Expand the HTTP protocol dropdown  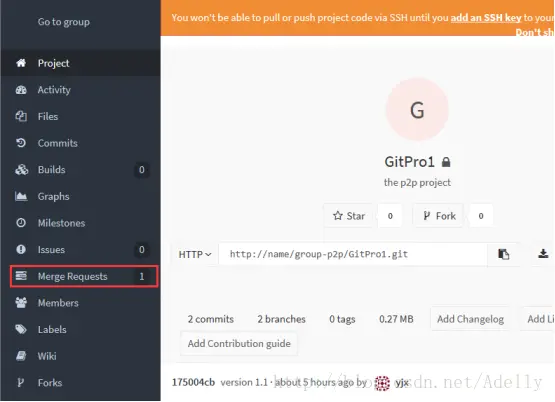point(195,254)
